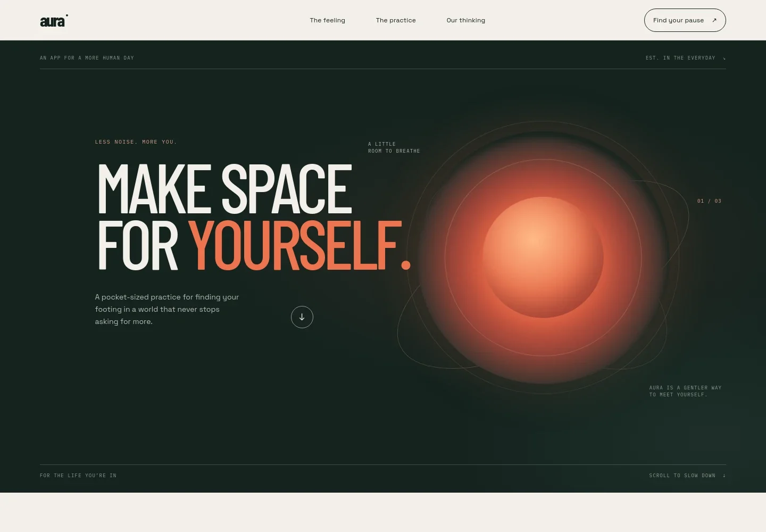The height and width of the screenshot is (532, 766).
Task: Click the SCROLL TO SLOW DOWN text
Action: pos(682,476)
